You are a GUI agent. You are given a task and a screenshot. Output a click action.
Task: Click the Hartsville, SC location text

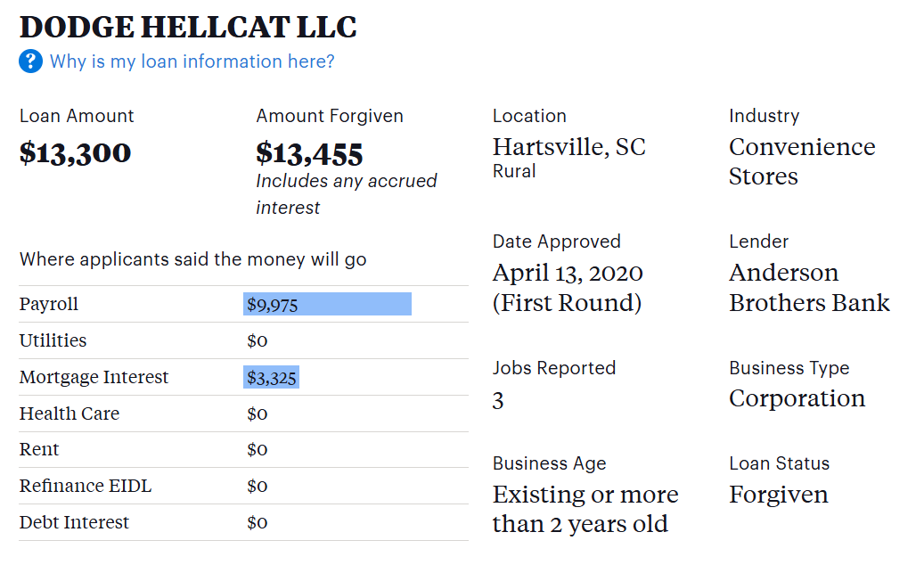click(568, 147)
